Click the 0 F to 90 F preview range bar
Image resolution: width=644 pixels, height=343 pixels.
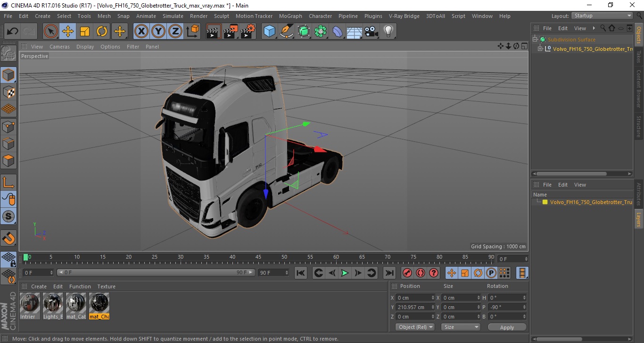point(156,273)
